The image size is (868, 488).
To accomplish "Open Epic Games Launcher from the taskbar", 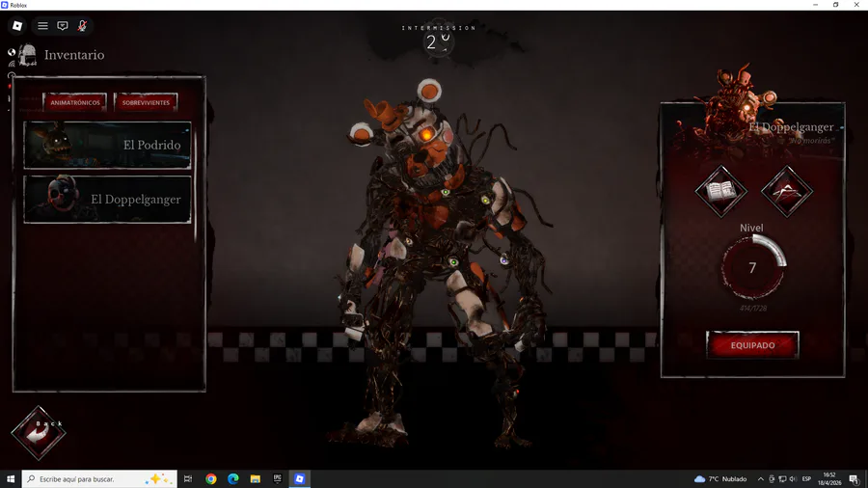I will 278,478.
